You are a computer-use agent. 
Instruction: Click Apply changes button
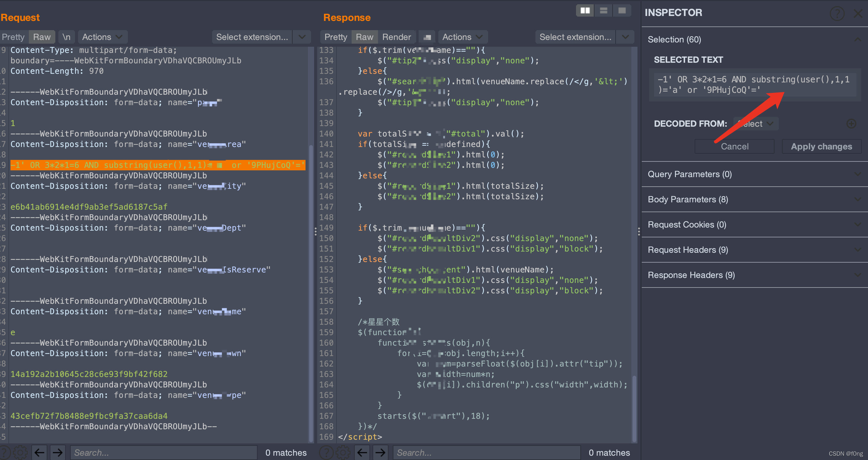tap(821, 147)
